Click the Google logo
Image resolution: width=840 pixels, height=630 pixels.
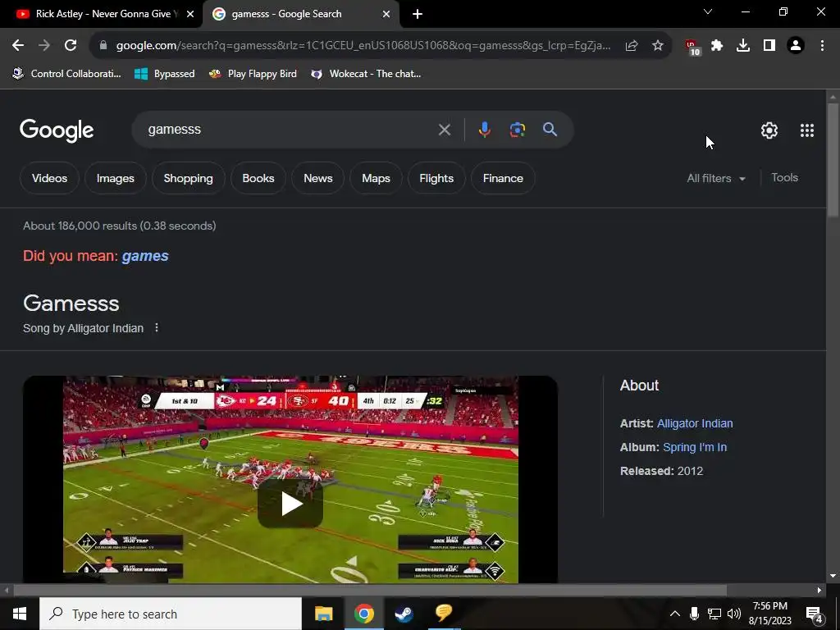click(57, 130)
